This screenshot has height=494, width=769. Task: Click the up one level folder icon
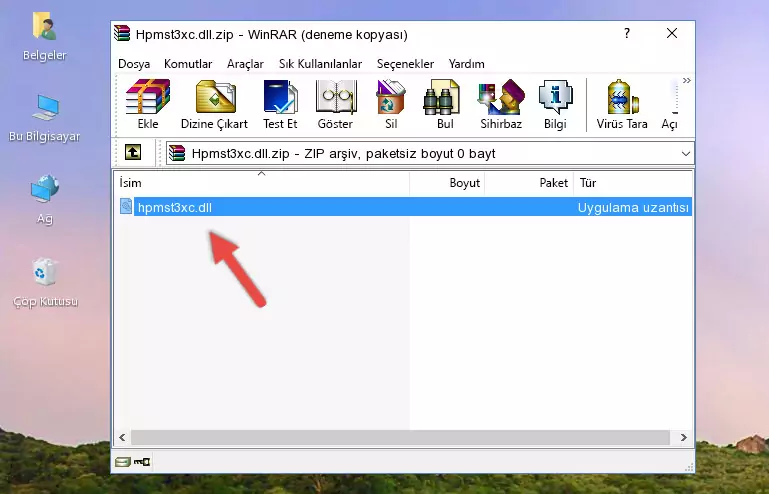coord(133,153)
